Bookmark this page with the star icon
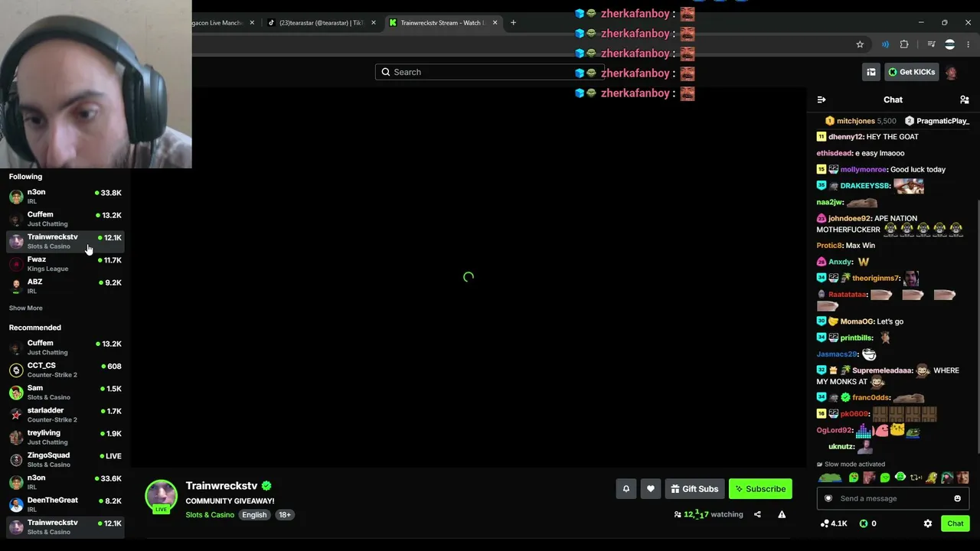The width and height of the screenshot is (980, 551). (860, 44)
